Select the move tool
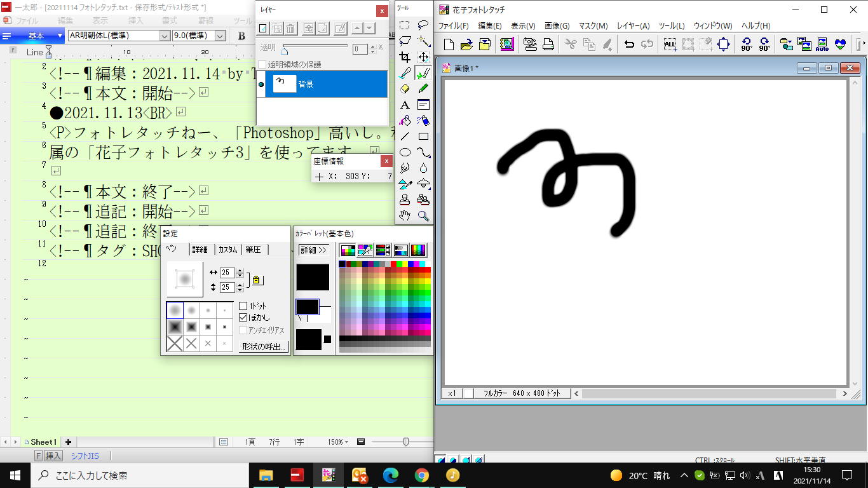 click(x=423, y=57)
